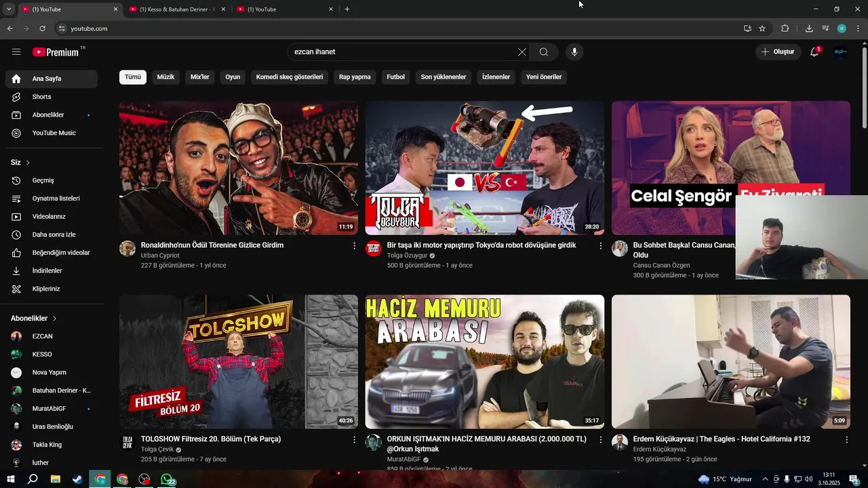Open Takla King channel

coord(52,445)
